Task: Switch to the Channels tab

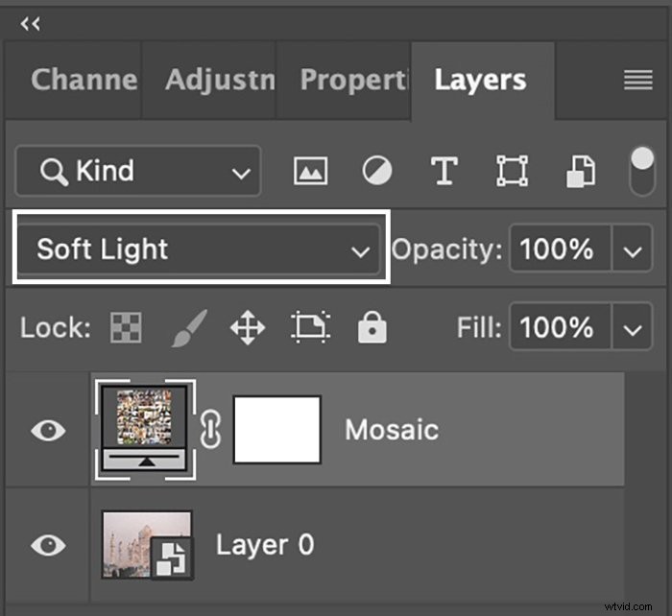Action: (74, 80)
